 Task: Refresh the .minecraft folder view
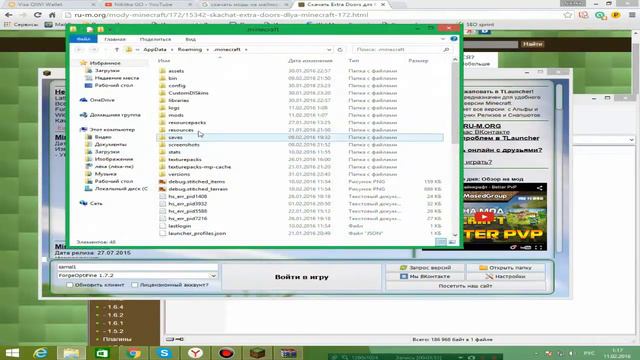[340, 49]
